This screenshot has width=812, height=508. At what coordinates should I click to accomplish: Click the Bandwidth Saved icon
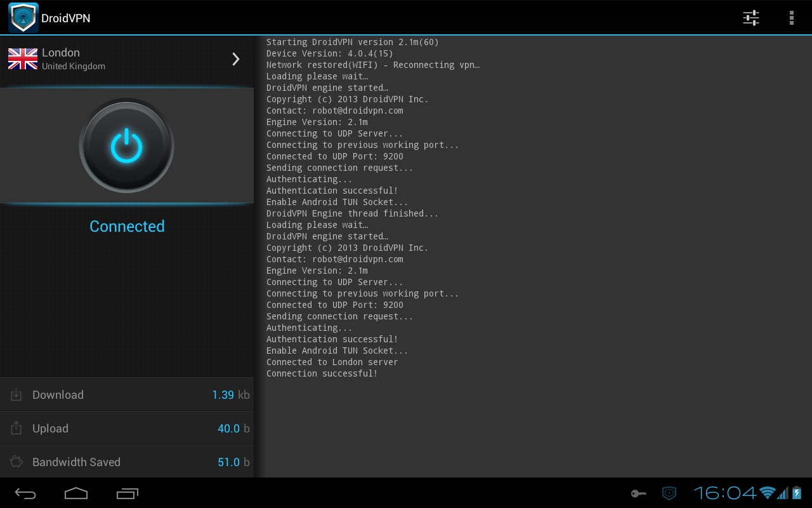(16, 462)
